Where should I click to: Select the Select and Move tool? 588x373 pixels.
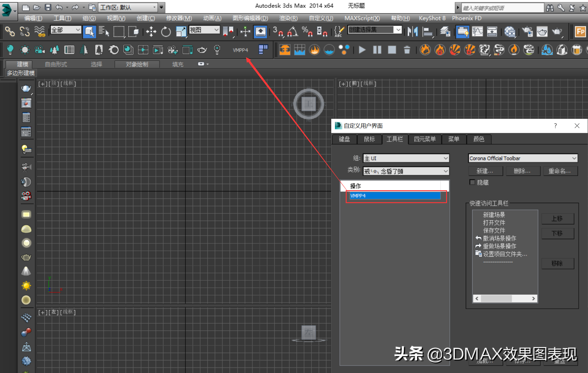click(151, 32)
